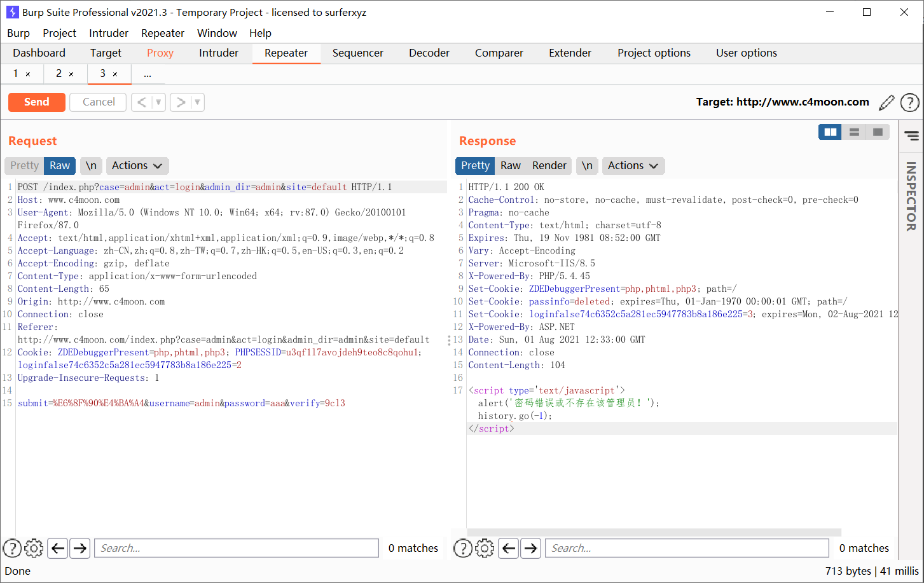The height and width of the screenshot is (583, 924).
Task: Select top-bottom split layout view icon
Action: [854, 132]
